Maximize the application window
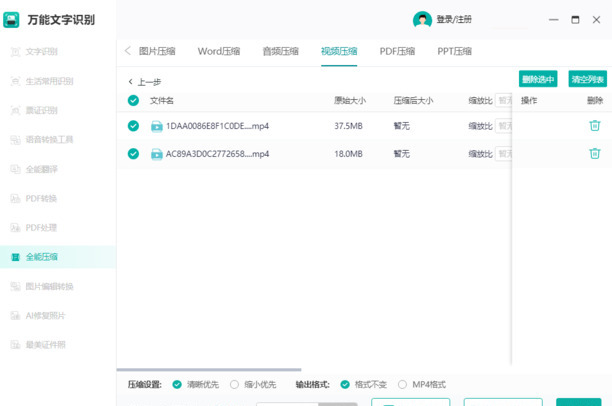The image size is (612, 406). click(x=575, y=20)
